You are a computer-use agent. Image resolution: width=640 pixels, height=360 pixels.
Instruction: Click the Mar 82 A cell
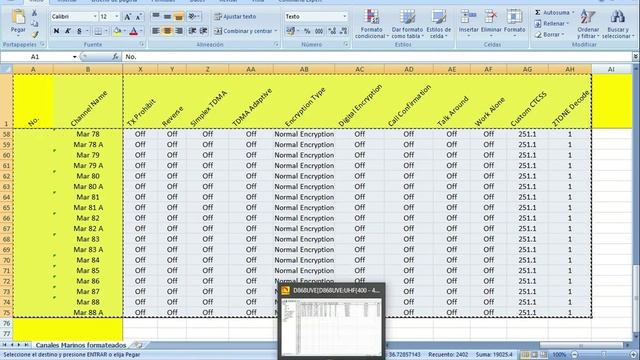coord(88,229)
